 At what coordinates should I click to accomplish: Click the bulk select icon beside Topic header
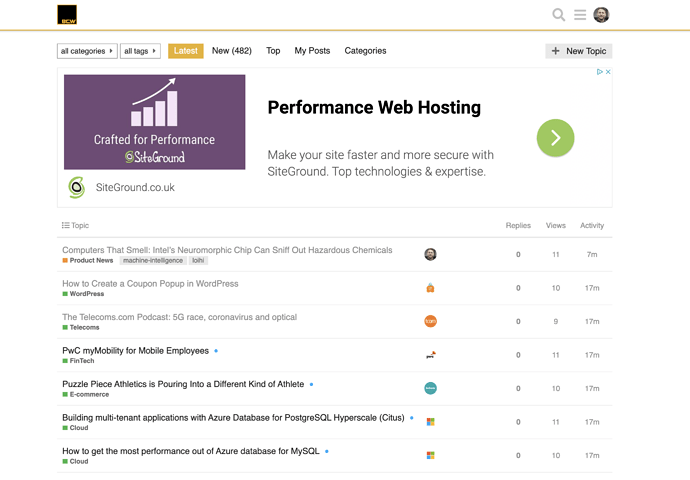[x=66, y=225]
